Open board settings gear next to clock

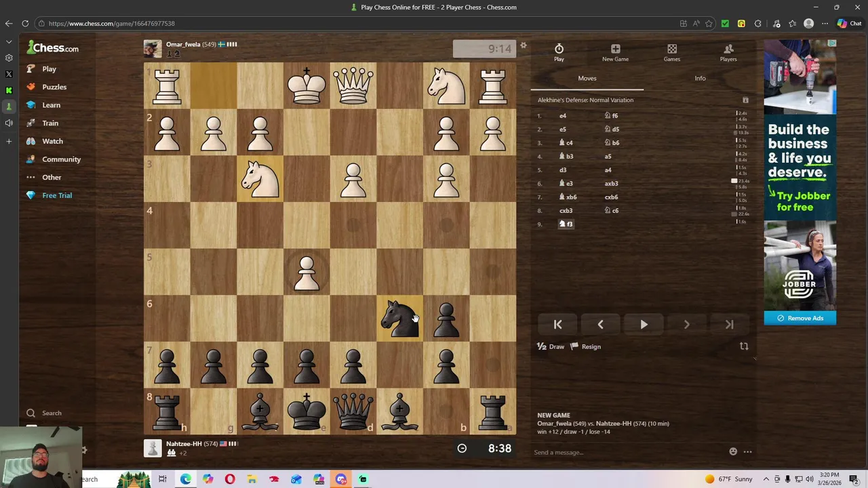524,46
